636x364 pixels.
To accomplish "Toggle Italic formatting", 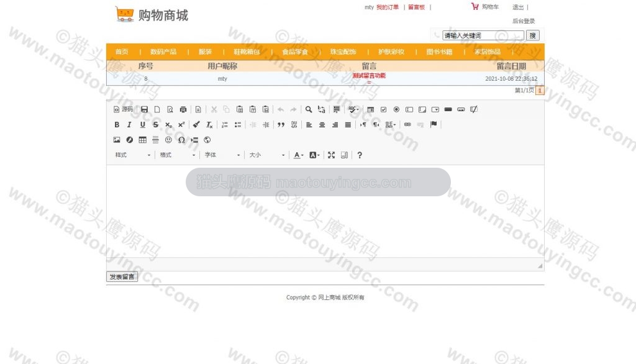I will (129, 125).
